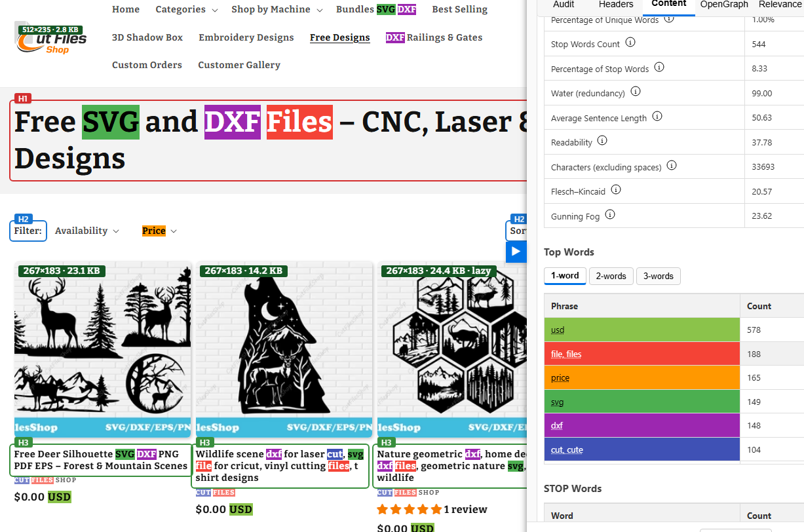Open Custom Orders link
Screen dimensions: 804x532
click(x=147, y=65)
